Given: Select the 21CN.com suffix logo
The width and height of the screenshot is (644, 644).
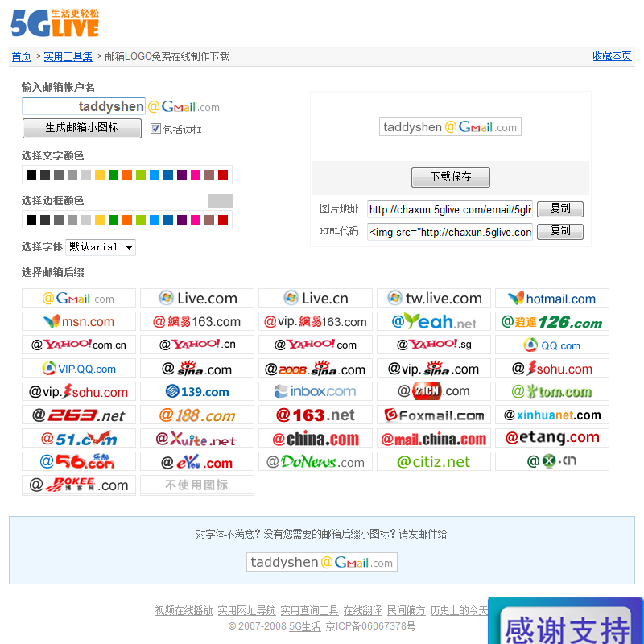Looking at the screenshot, I should 434,392.
